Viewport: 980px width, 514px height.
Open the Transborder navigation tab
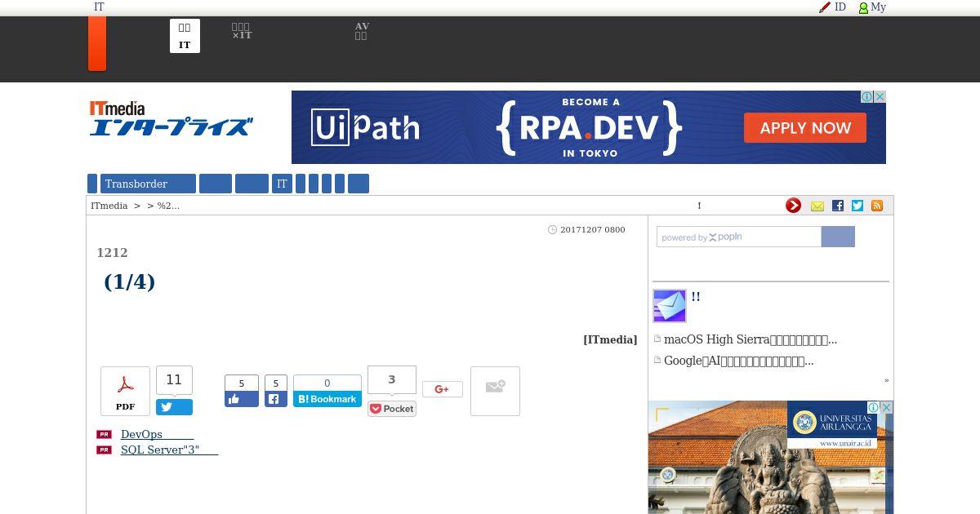click(148, 184)
